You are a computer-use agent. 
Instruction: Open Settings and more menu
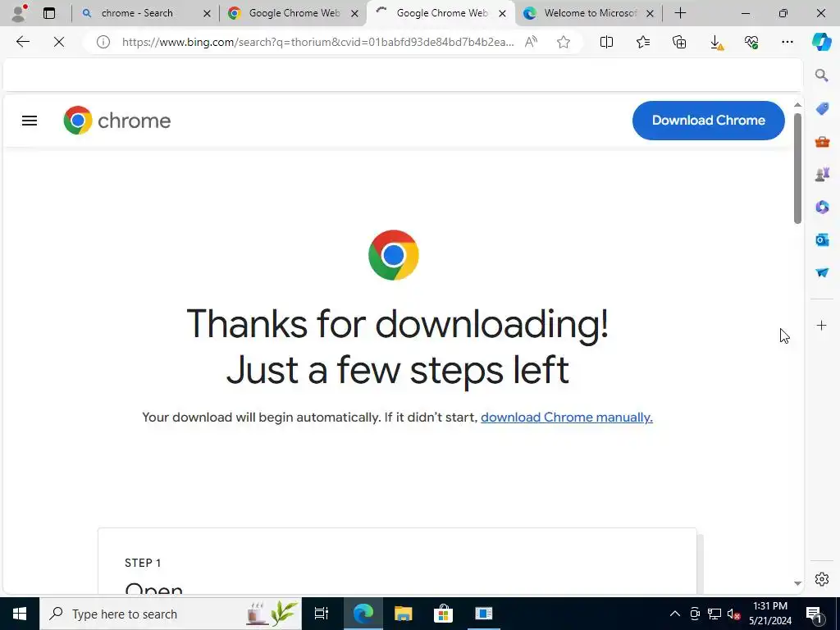tap(787, 42)
